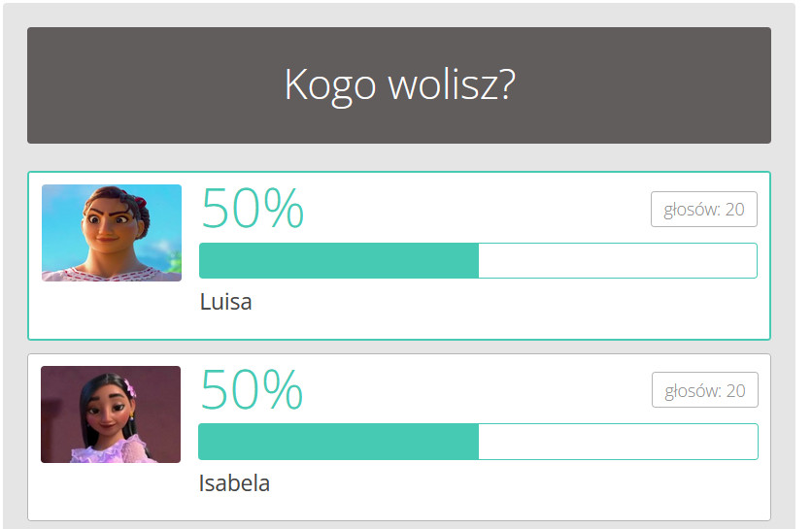Image resolution: width=812 pixels, height=529 pixels.
Task: Click Luisa's portrait thumbnail
Action: tap(112, 233)
